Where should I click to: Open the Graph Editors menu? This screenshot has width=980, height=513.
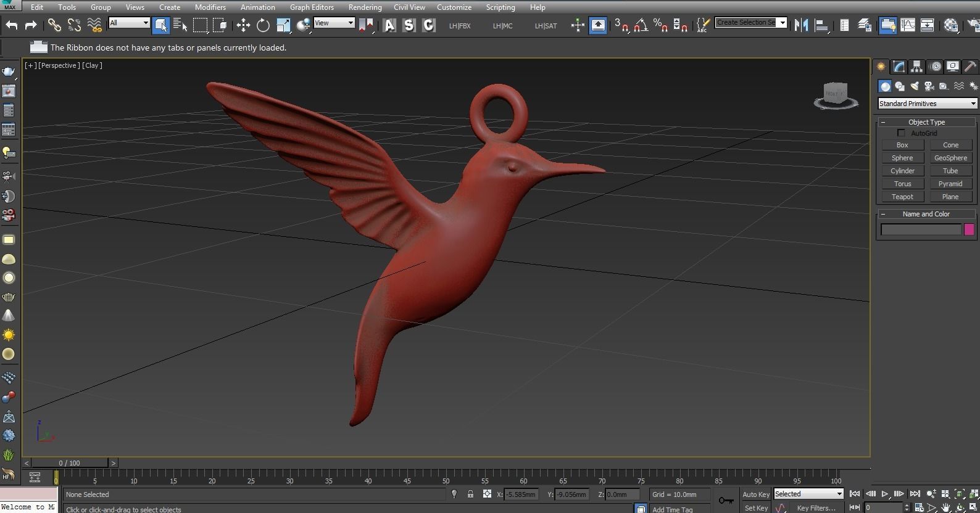point(312,7)
